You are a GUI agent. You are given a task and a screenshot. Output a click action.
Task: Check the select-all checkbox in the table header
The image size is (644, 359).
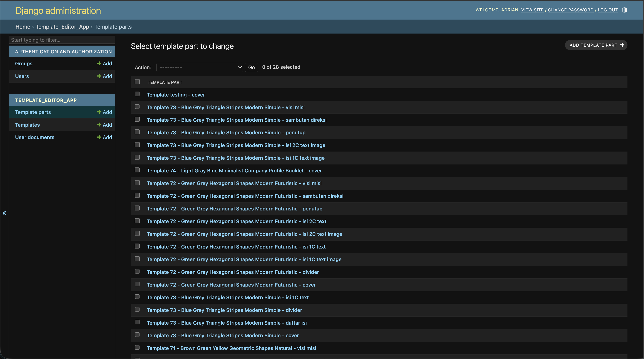(137, 81)
